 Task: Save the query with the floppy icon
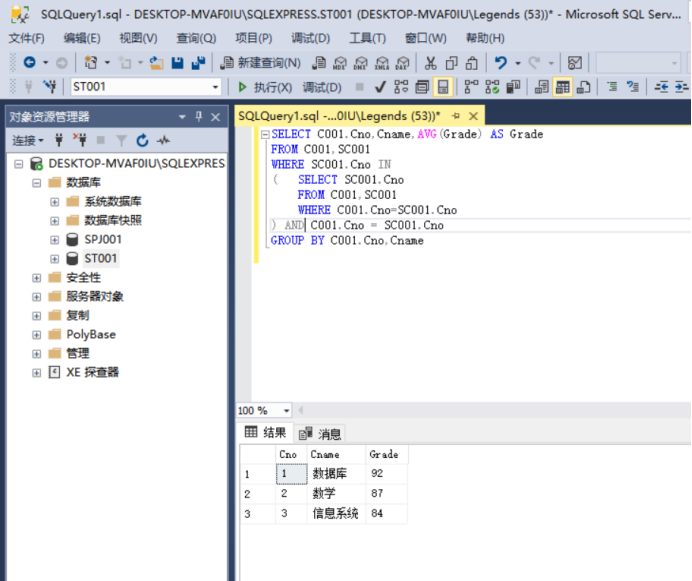(x=177, y=63)
